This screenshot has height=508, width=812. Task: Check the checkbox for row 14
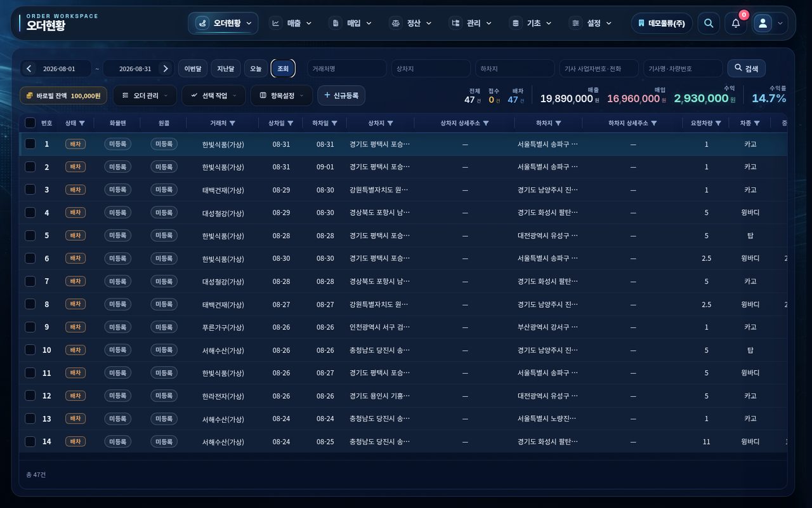[30, 441]
